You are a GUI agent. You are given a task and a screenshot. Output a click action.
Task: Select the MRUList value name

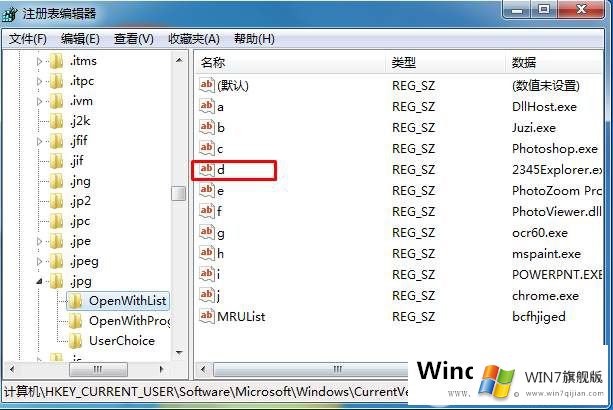coord(241,317)
